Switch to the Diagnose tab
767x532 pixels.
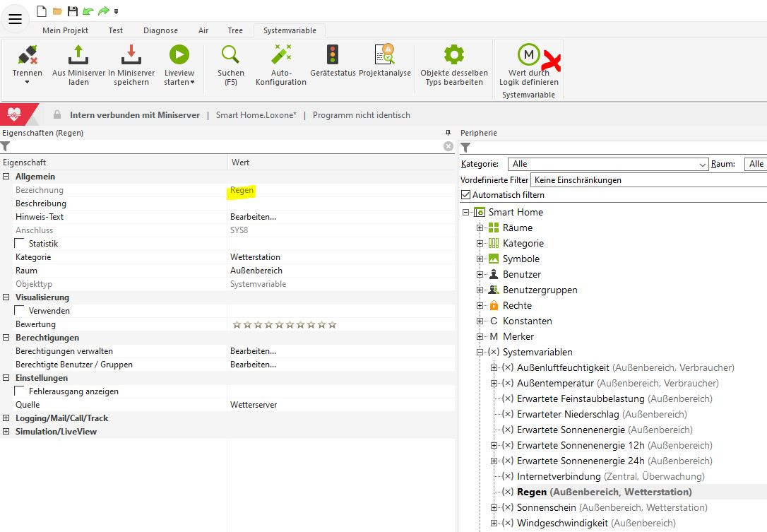[x=160, y=30]
